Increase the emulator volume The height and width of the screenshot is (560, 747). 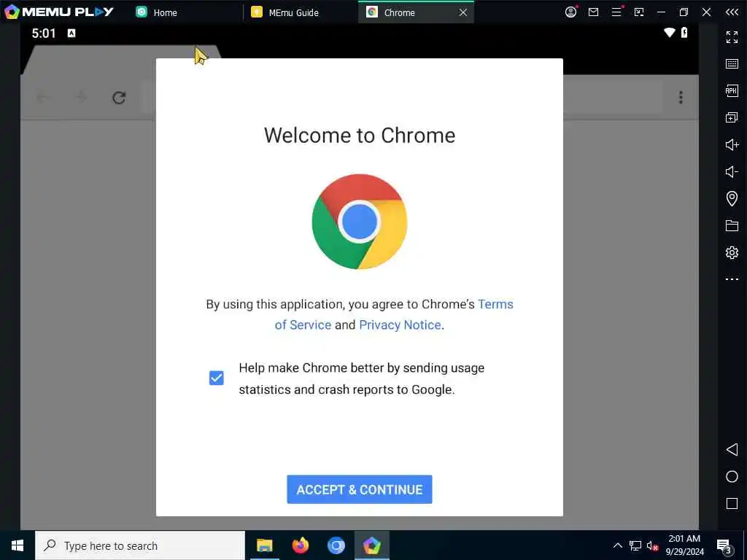(x=732, y=144)
